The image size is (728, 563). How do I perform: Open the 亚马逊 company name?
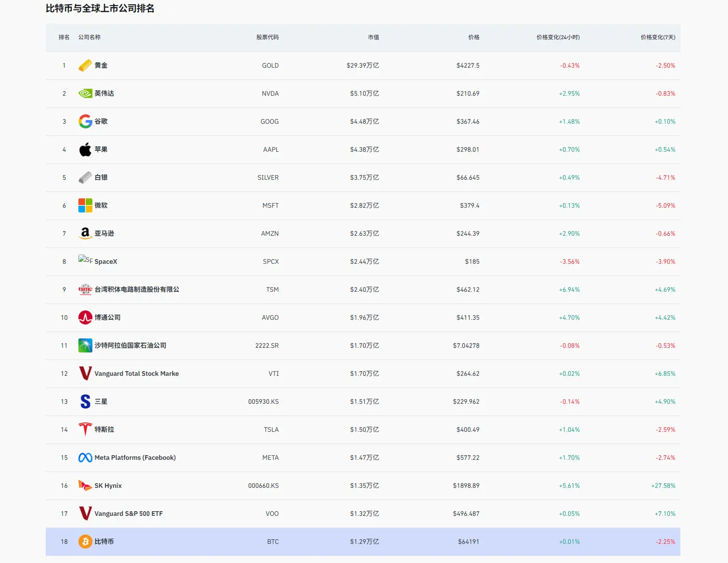[x=105, y=233]
